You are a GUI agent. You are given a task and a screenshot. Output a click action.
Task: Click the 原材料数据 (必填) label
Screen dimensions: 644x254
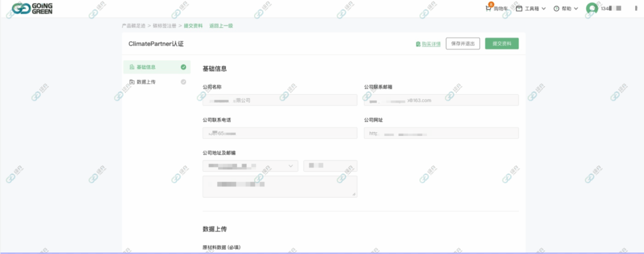(x=221, y=248)
